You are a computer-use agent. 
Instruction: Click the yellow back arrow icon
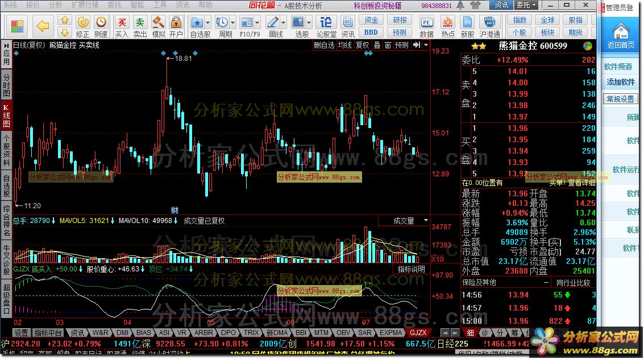click(43, 26)
